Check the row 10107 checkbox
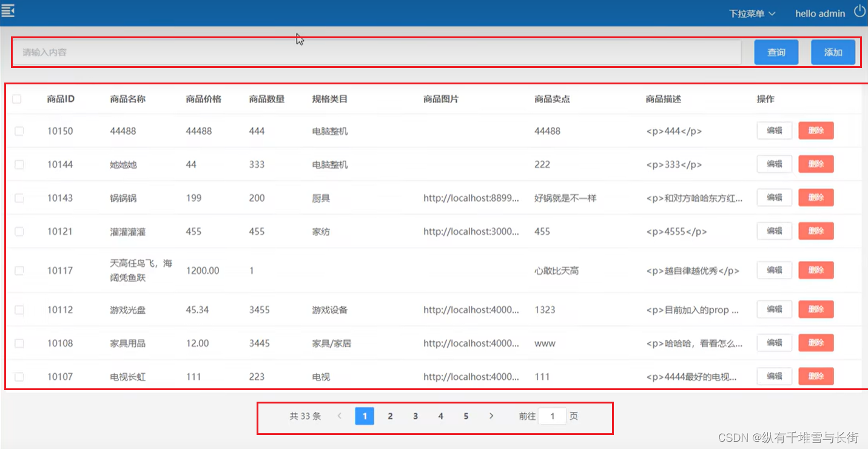This screenshot has width=868, height=449. 19,377
